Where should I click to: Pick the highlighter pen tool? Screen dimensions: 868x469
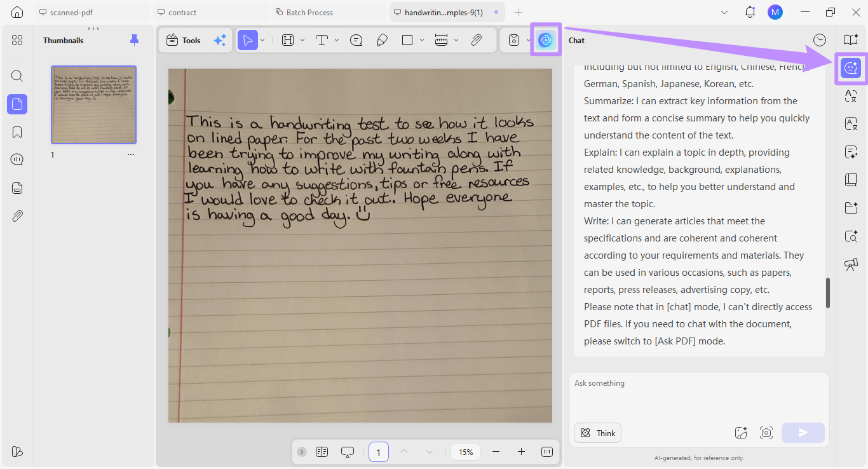(x=382, y=40)
